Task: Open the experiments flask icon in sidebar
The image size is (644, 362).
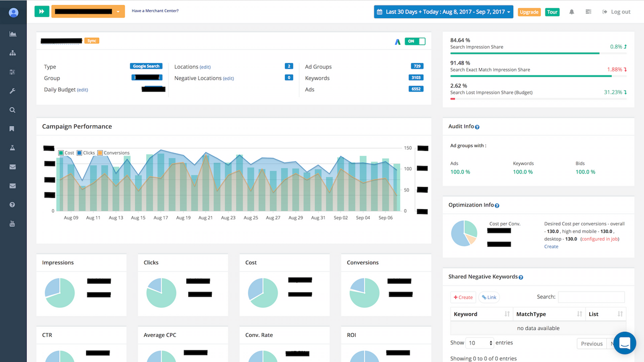Action: point(13,147)
